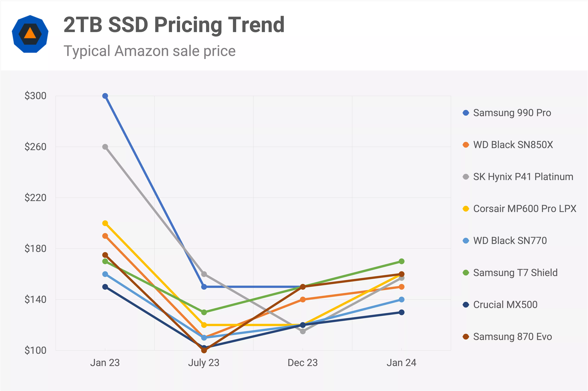Click the gray $260 data point at Jan 23

105,147
